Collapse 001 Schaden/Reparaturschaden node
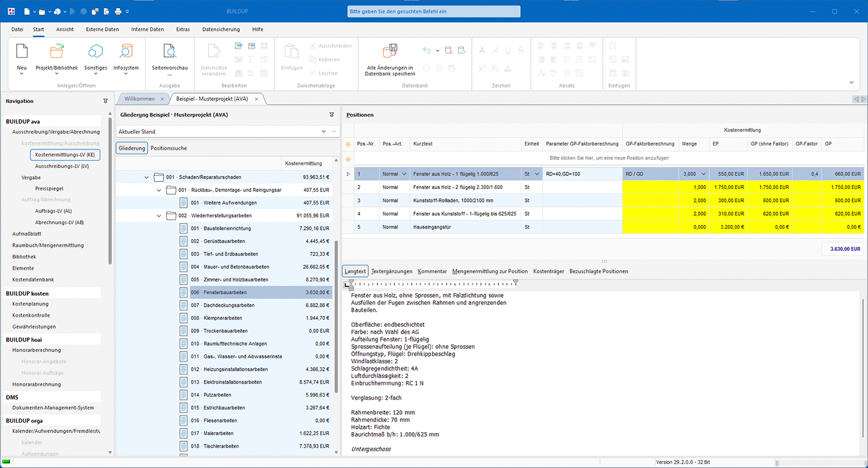The width and height of the screenshot is (868, 468). (x=147, y=177)
